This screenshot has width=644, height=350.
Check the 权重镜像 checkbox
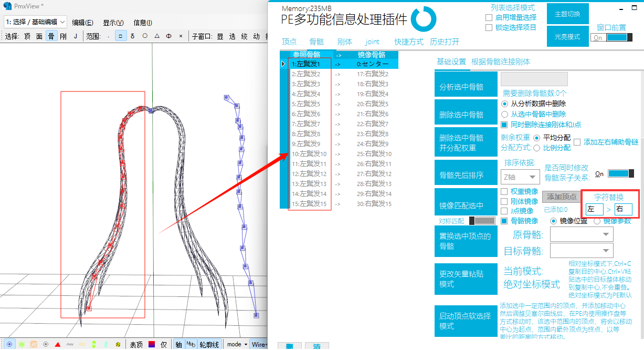tap(504, 192)
